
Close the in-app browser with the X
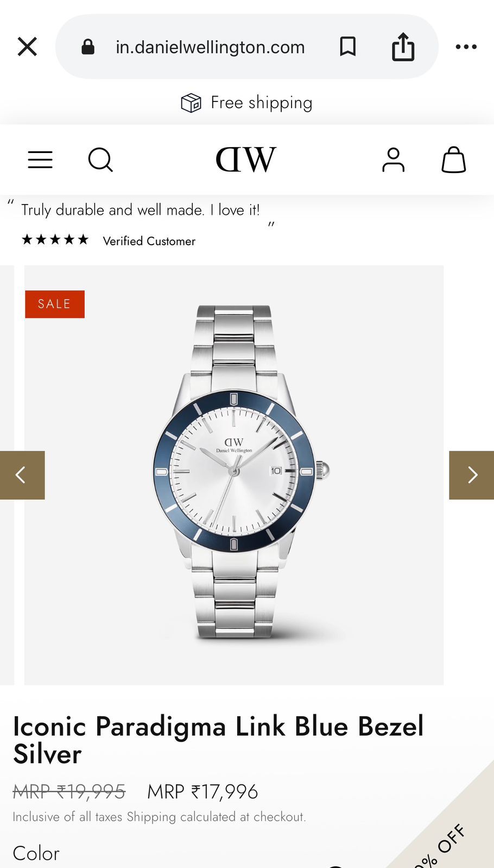coord(27,47)
